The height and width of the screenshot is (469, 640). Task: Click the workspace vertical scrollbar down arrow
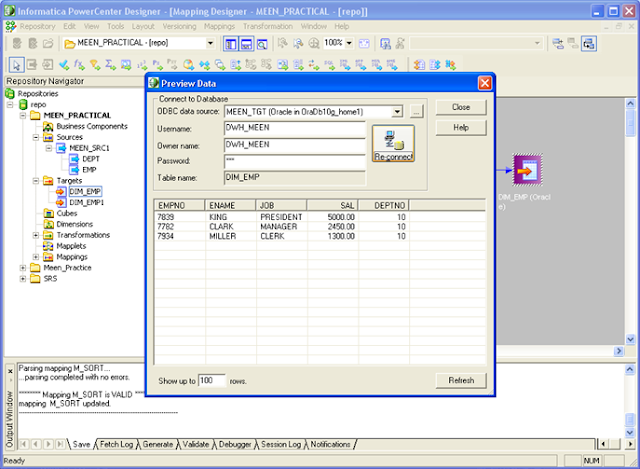[x=630, y=339]
